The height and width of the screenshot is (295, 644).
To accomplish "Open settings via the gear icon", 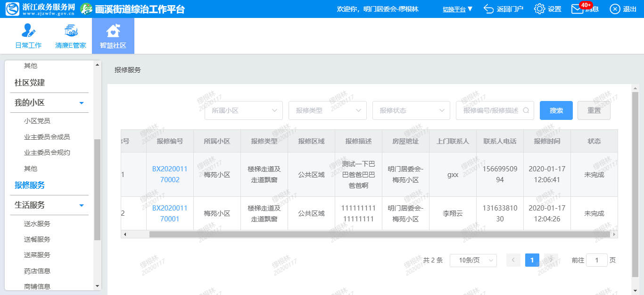I will tap(539, 9).
